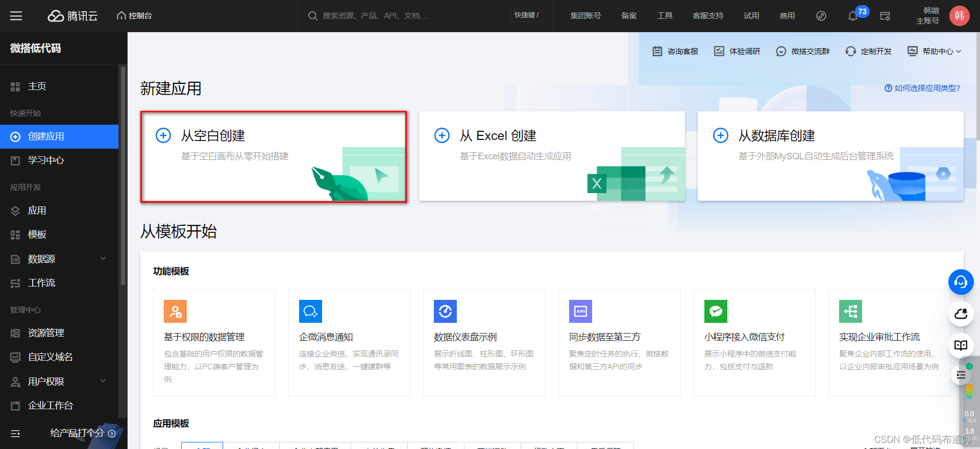This screenshot has width=980, height=449.
Task: Collapse the sidebar with bottom-left icon
Action: pyautogui.click(x=15, y=433)
